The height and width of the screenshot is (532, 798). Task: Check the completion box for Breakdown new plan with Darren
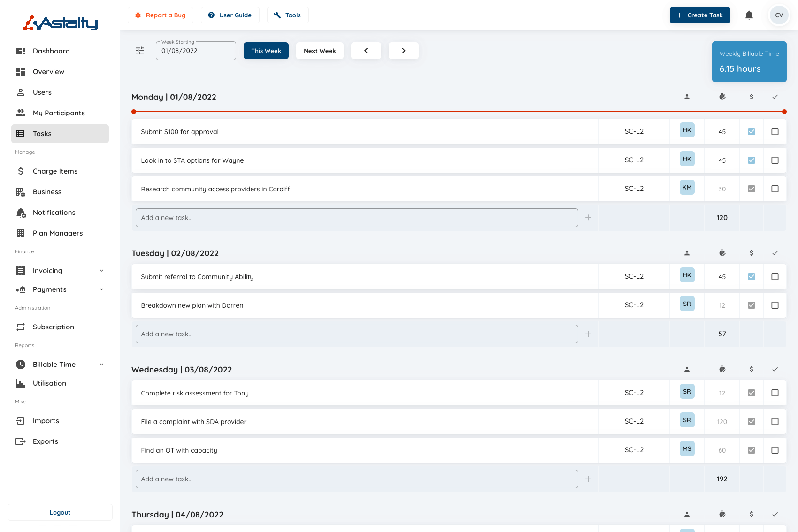click(775, 305)
